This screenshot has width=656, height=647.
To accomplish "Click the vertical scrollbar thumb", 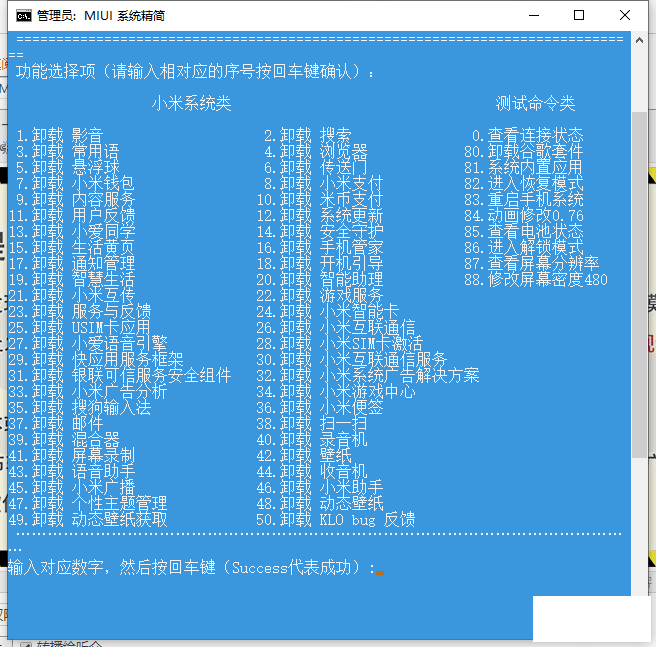I will point(639,285).
